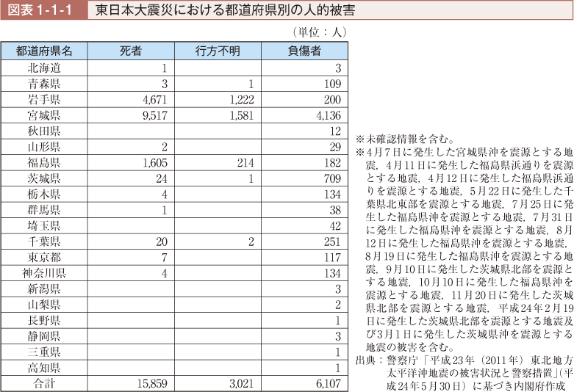The image size is (574, 392).
Task: Click the 4,671 deaths value for 岩手県
Action: (x=154, y=99)
